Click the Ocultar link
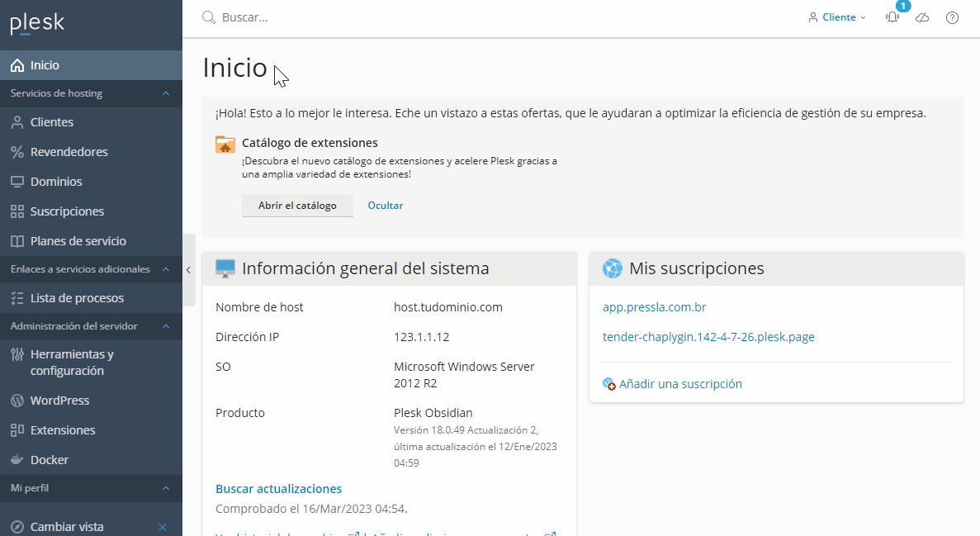This screenshot has height=536, width=980. 386,206
